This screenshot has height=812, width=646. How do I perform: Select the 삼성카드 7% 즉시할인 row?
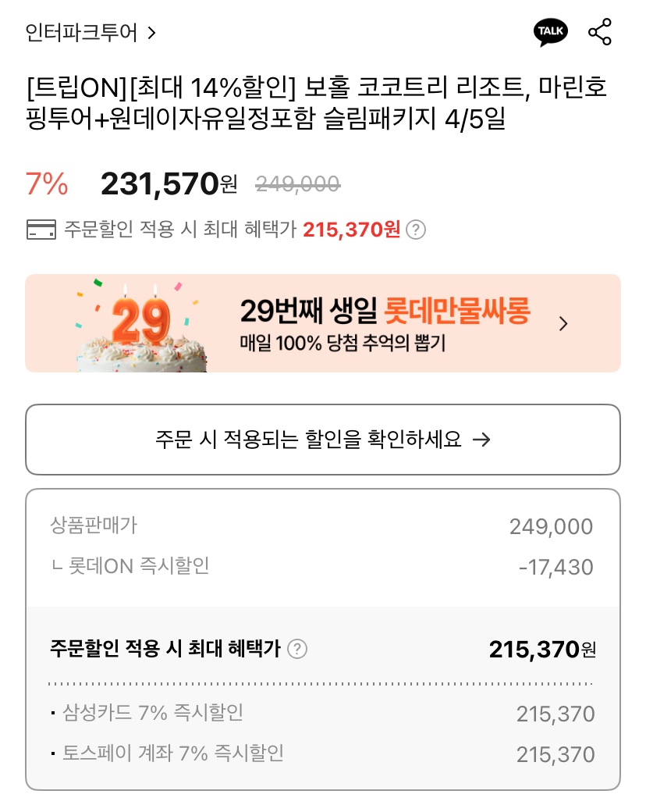coord(323,714)
